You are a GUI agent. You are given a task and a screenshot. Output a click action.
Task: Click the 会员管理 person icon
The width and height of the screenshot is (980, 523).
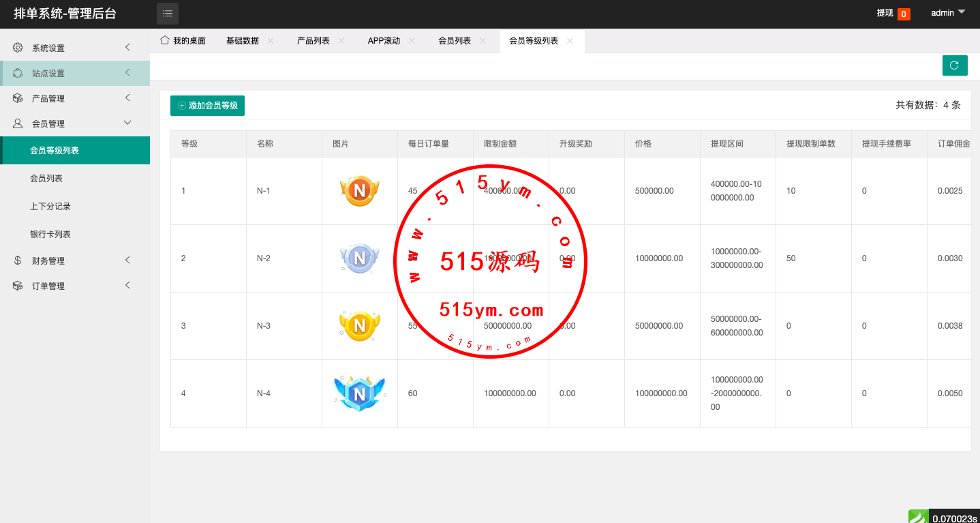tap(18, 123)
